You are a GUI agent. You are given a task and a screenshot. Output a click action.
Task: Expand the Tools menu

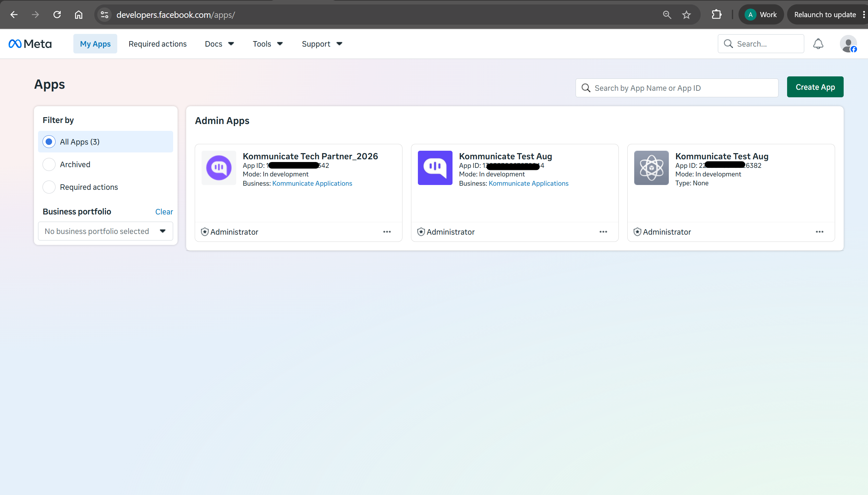(x=268, y=44)
